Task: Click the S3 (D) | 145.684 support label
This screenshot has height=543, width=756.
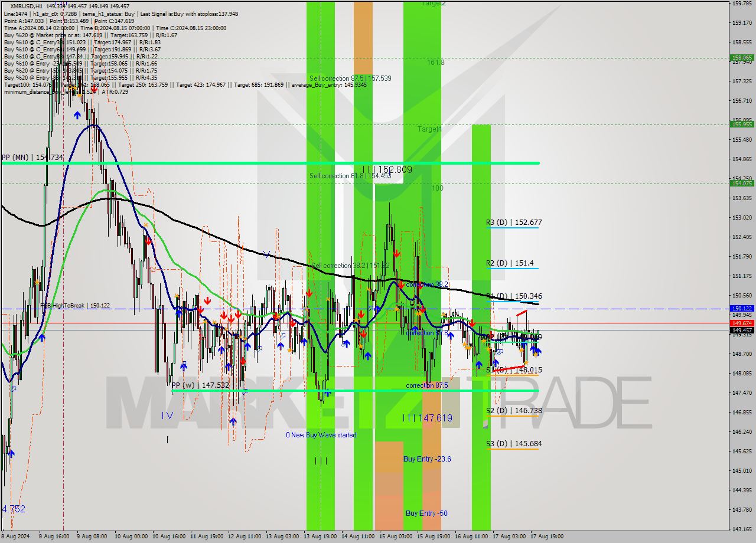Action: [514, 444]
